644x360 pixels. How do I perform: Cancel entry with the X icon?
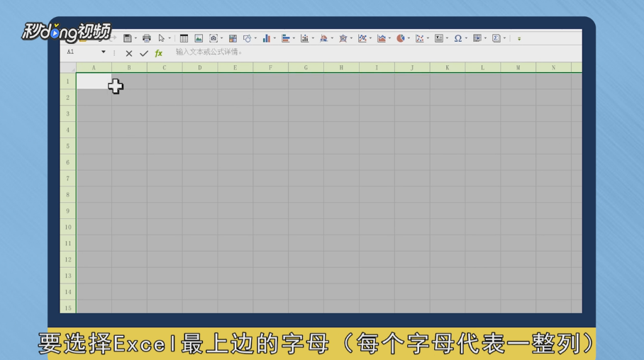[129, 53]
